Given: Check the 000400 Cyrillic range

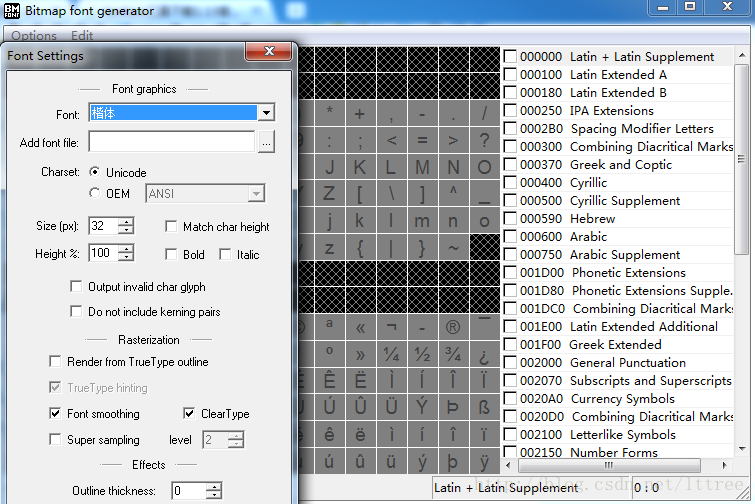Looking at the screenshot, I should (510, 182).
